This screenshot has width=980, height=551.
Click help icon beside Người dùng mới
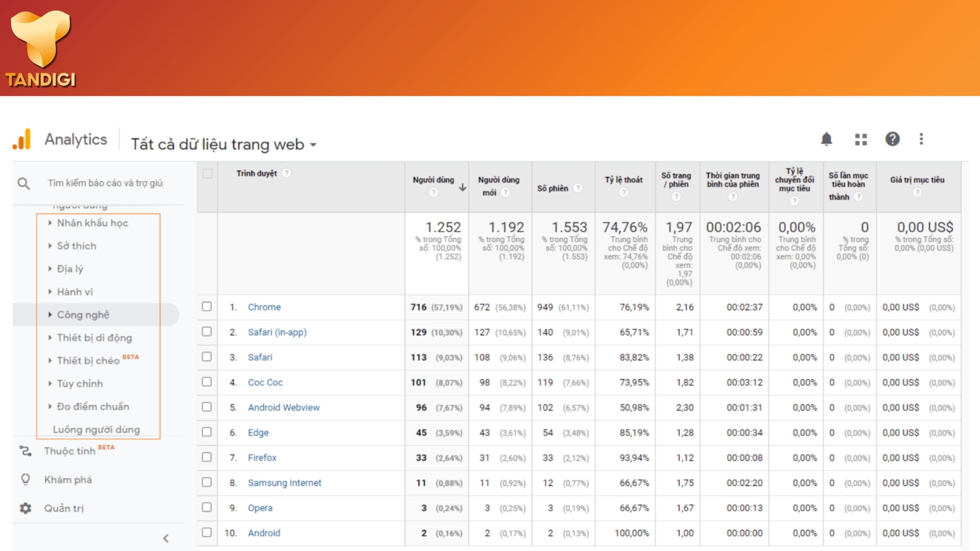pos(505,193)
